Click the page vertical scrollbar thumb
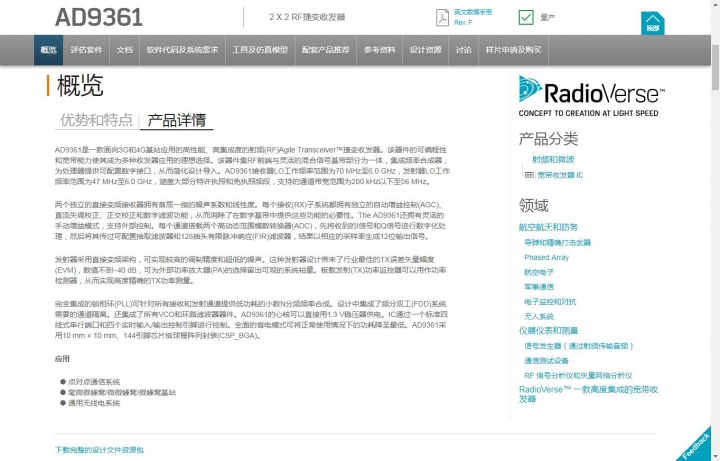This screenshot has width=720, height=461. click(x=715, y=67)
